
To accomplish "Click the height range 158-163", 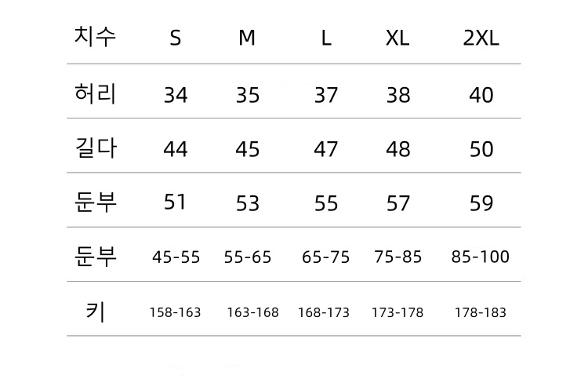I will pos(176,312).
